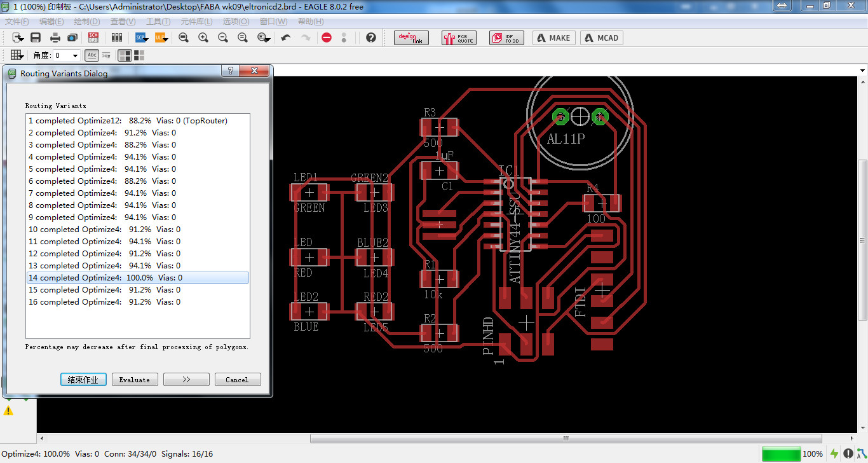Select routing variant 4 at 94.1%
Screen dimensions: 868x463
(x=138, y=156)
